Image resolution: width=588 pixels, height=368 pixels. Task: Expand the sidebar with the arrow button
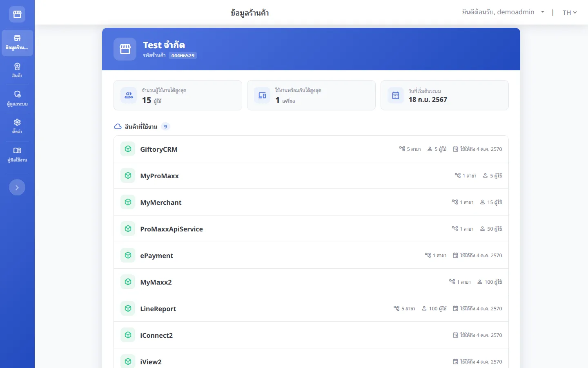coord(17,187)
